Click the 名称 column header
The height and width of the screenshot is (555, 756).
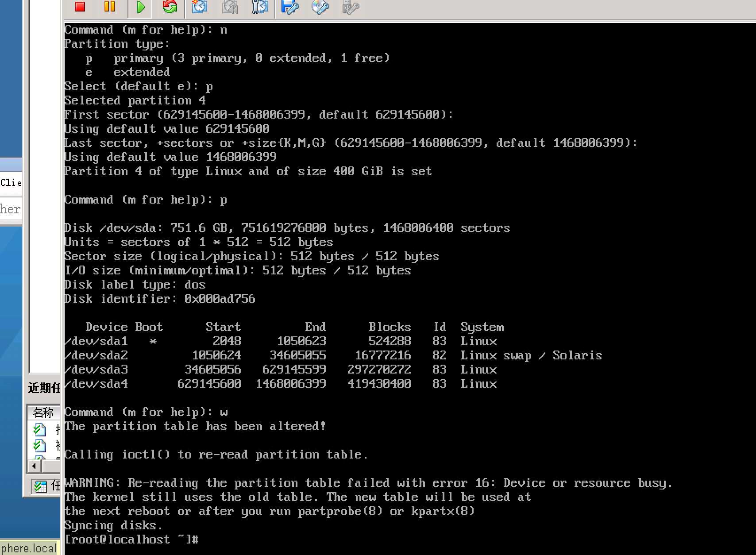coord(44,413)
